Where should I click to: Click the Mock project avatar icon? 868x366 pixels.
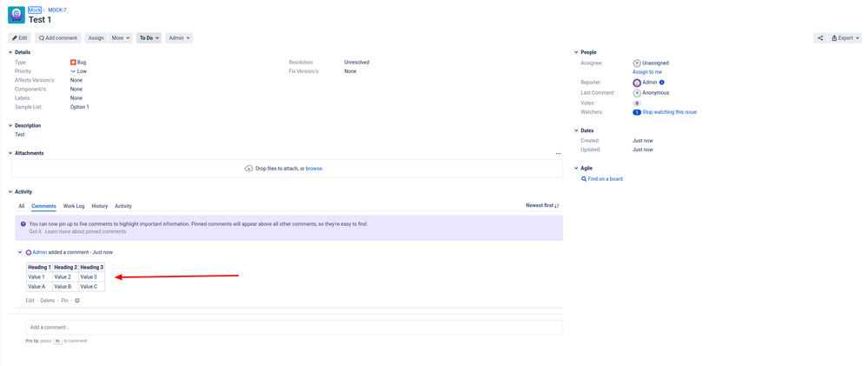(16, 15)
